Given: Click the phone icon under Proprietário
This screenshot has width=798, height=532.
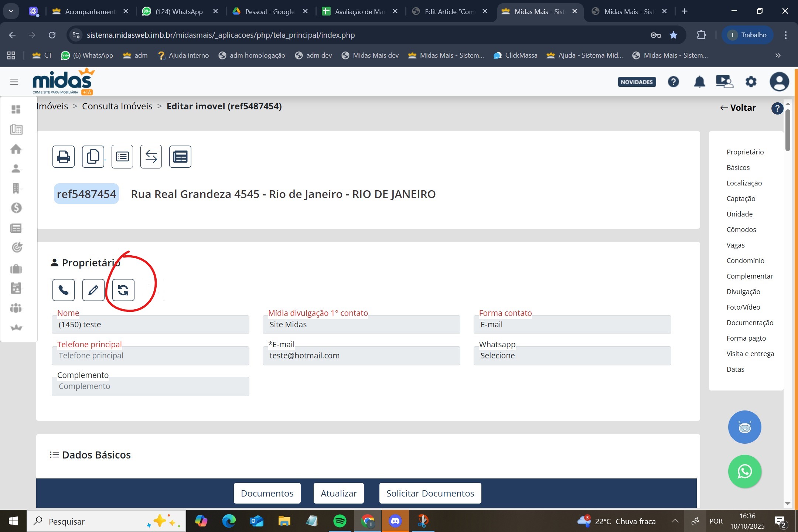Looking at the screenshot, I should [64, 290].
